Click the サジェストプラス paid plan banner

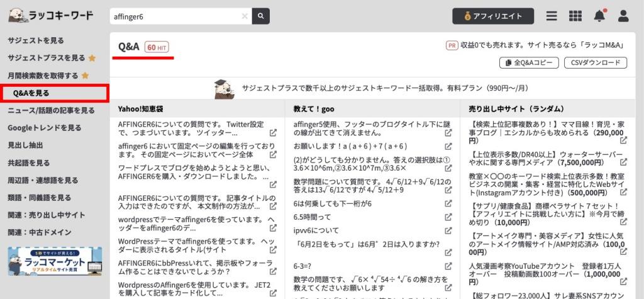(x=372, y=88)
